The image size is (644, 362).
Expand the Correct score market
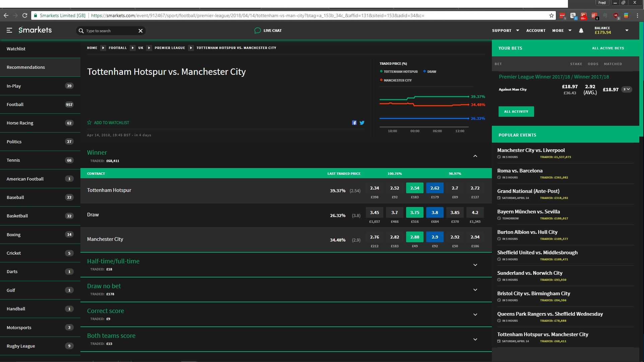pyautogui.click(x=475, y=315)
